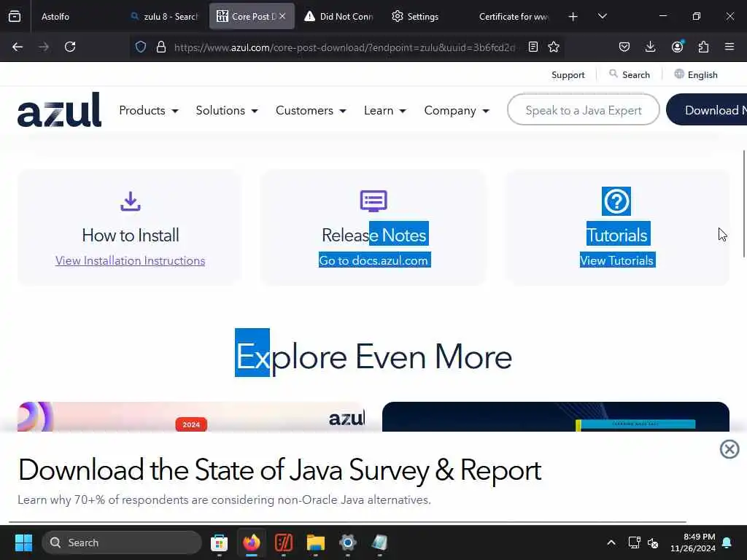Open a new browser tab
Image resolution: width=747 pixels, height=560 pixels.
pos(573,17)
